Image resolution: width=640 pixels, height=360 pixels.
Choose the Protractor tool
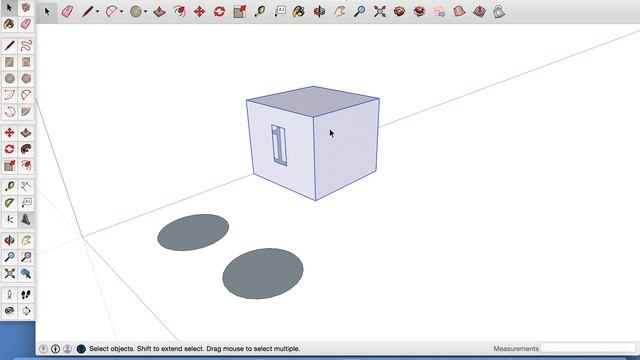9,203
